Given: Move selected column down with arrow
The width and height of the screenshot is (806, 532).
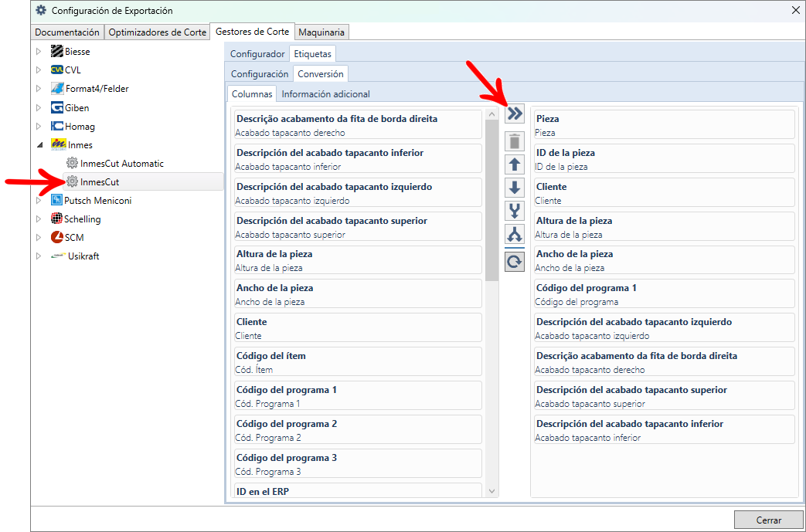Looking at the screenshot, I should pos(515,188).
